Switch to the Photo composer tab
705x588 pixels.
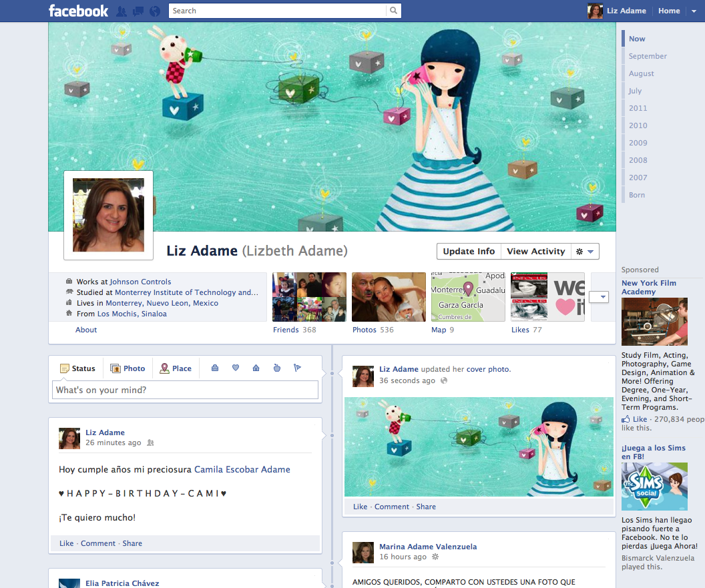point(128,368)
